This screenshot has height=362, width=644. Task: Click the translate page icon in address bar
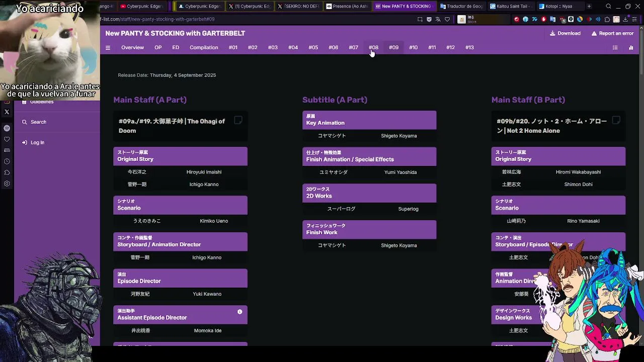pyautogui.click(x=438, y=20)
